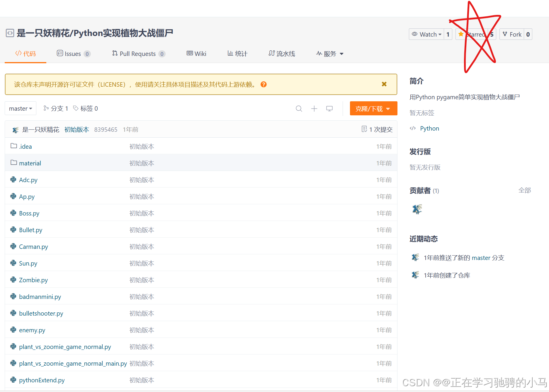
Task: Open the bulletshooter.py file
Action: tap(41, 313)
